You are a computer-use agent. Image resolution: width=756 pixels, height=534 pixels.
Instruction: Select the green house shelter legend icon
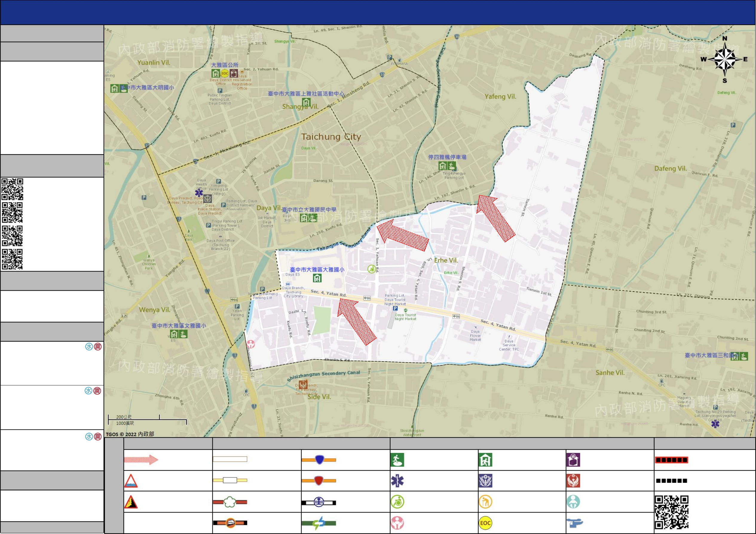coord(485,460)
